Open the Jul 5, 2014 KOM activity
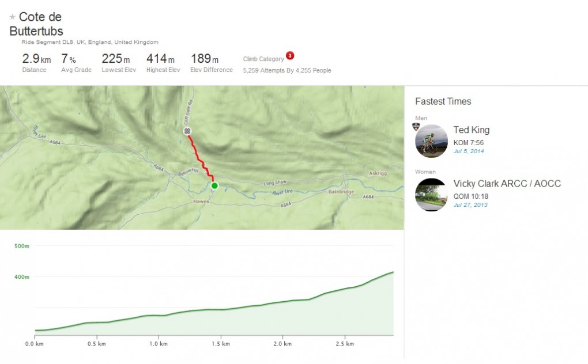Image resolution: width=588 pixels, height=364 pixels. coord(469,151)
